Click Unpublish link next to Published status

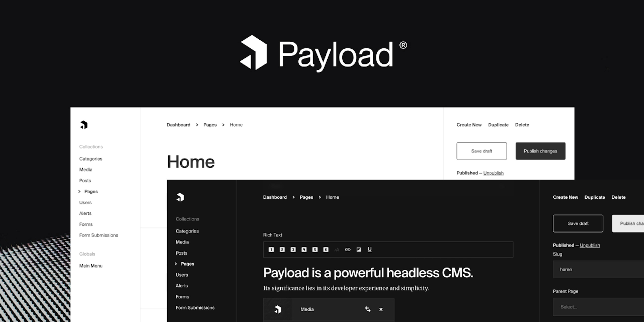coord(493,173)
